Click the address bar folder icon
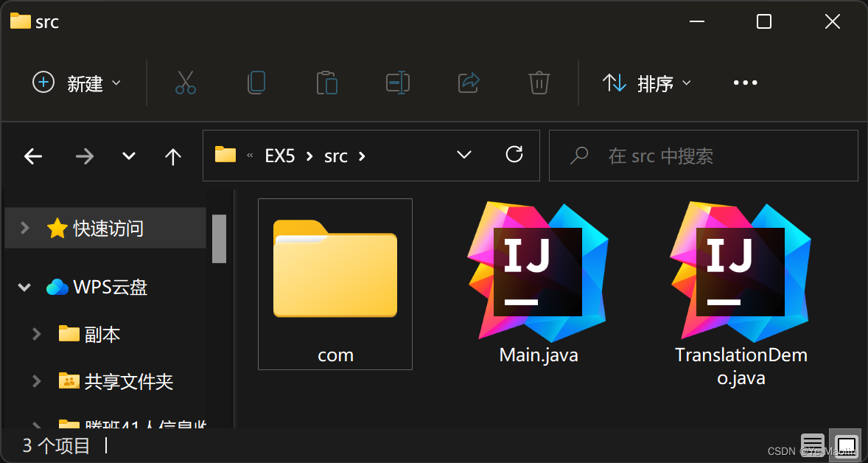 [x=225, y=154]
